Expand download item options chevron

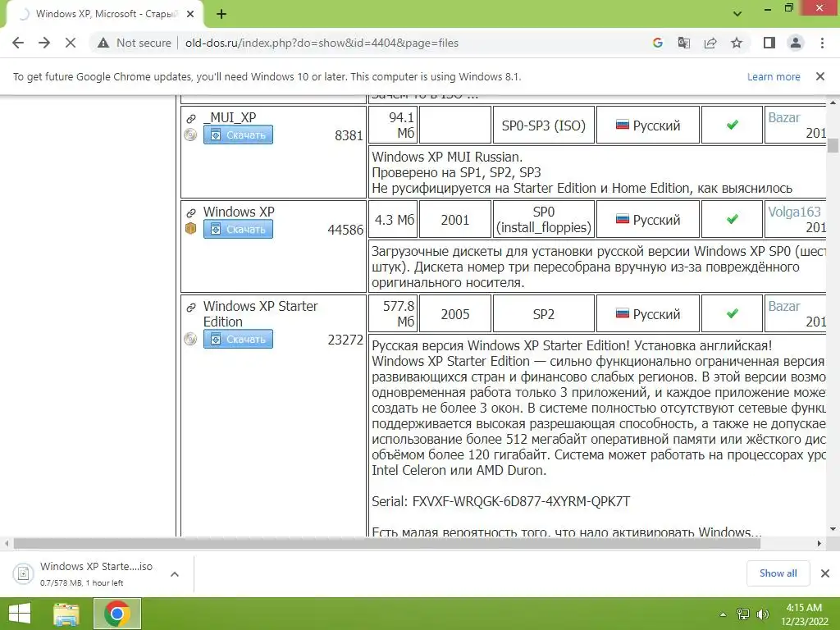[x=175, y=573]
